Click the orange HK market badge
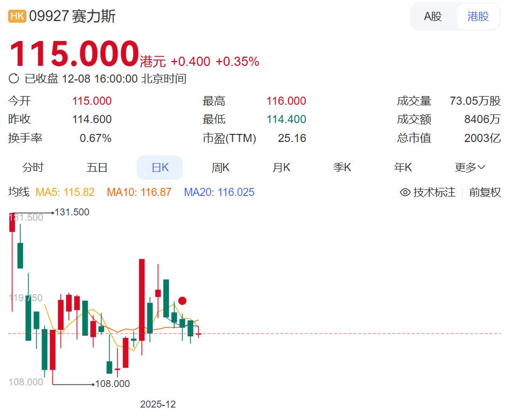 click(x=17, y=16)
